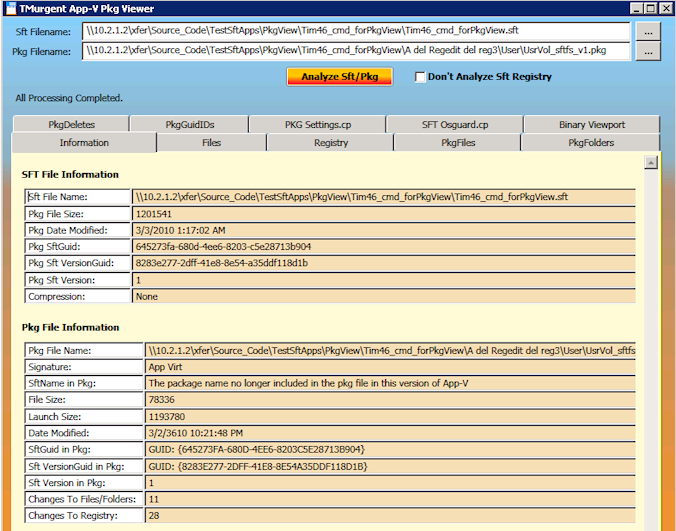Click the Sft File Name label cell
Screen dimensions: 676x531
point(78,197)
